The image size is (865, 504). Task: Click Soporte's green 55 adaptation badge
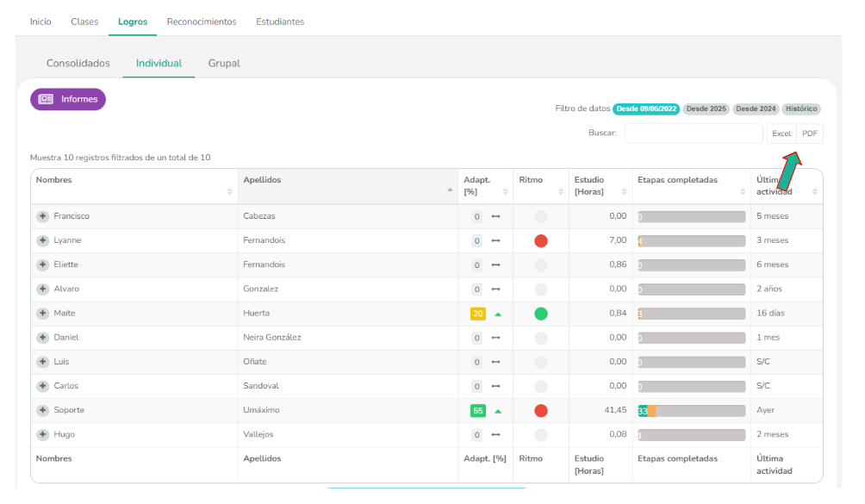tap(477, 411)
